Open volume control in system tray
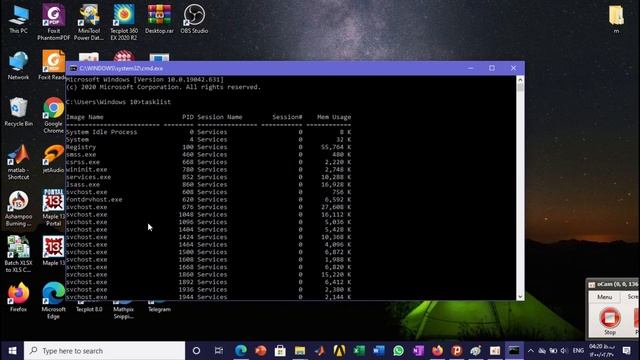Image resolution: width=640 pixels, height=360 pixels. 564,351
